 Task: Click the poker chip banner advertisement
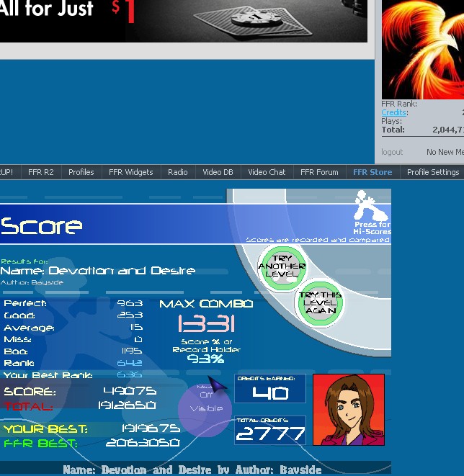tap(184, 21)
